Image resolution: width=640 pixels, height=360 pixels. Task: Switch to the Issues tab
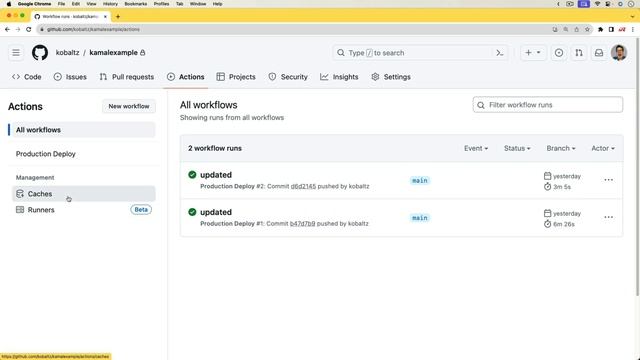[x=70, y=77]
